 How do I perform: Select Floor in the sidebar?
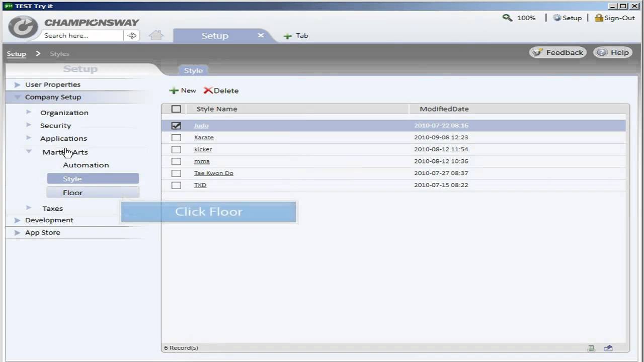click(93, 192)
